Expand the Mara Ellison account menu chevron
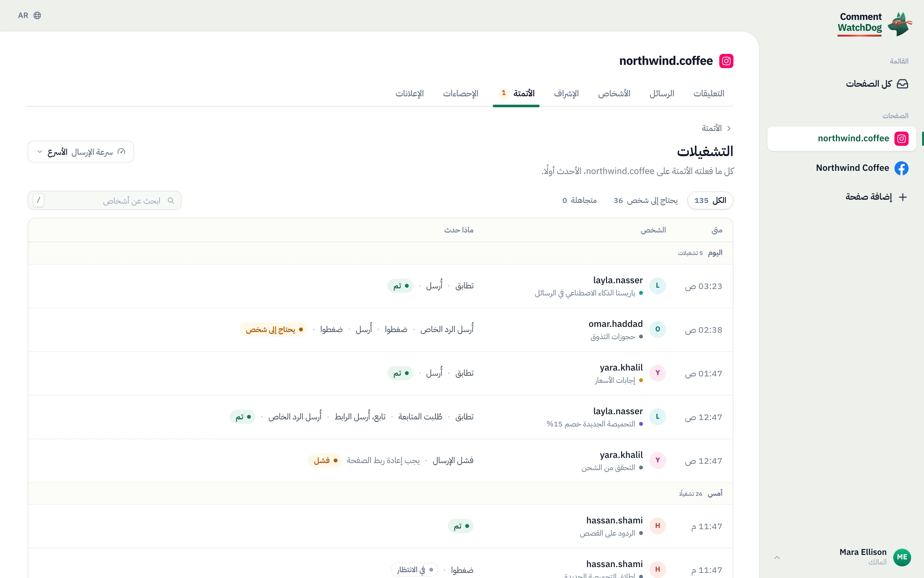Screen dimensions: 924x578 coord(777,557)
